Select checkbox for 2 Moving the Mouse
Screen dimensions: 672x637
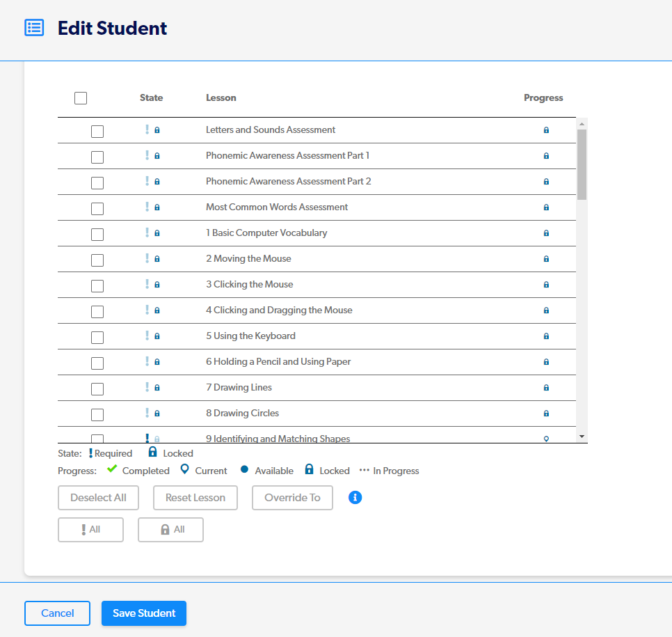(97, 260)
